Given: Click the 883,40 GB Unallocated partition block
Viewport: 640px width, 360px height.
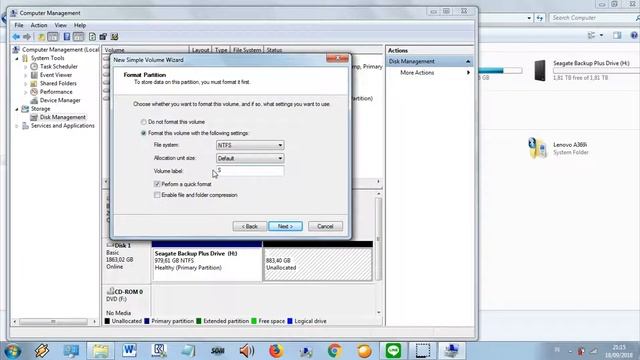Looking at the screenshot, I should [318, 264].
